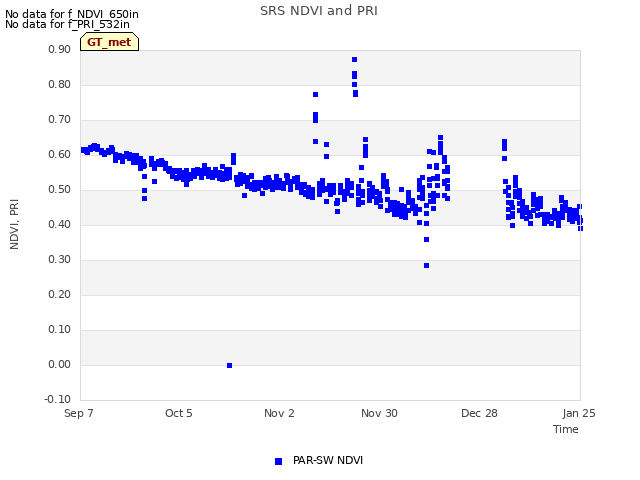Click the 'Nov 30' x-axis tick label
640x480 pixels.
click(379, 413)
